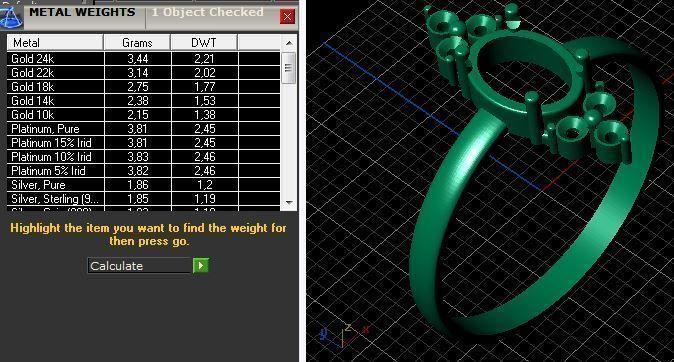Close the Metal Weights panel
The height and width of the screenshot is (362, 674).
(287, 17)
